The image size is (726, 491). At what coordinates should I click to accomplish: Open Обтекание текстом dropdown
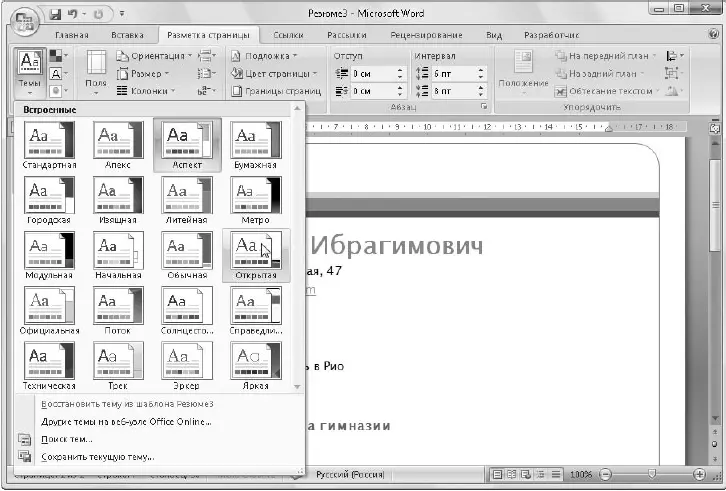[x=607, y=91]
